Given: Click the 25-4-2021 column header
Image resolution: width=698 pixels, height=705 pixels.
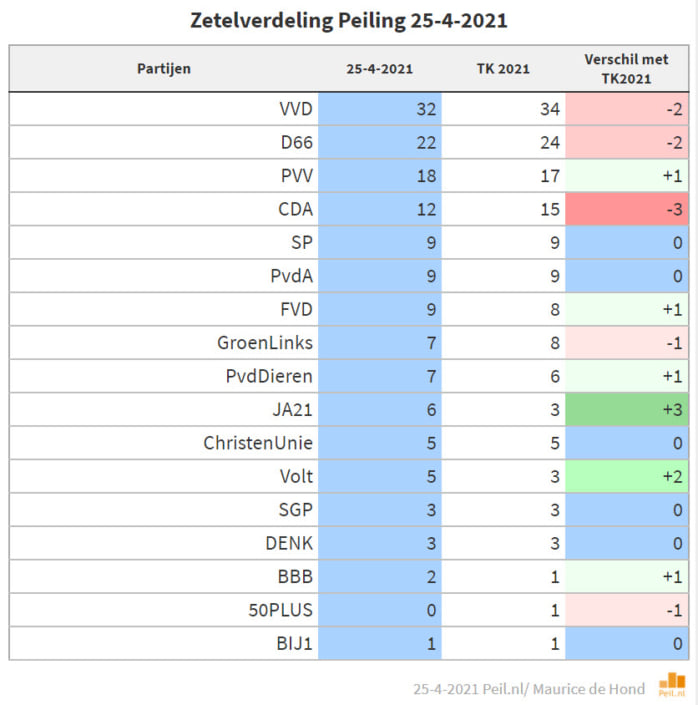Looking at the screenshot, I should pyautogui.click(x=379, y=69).
